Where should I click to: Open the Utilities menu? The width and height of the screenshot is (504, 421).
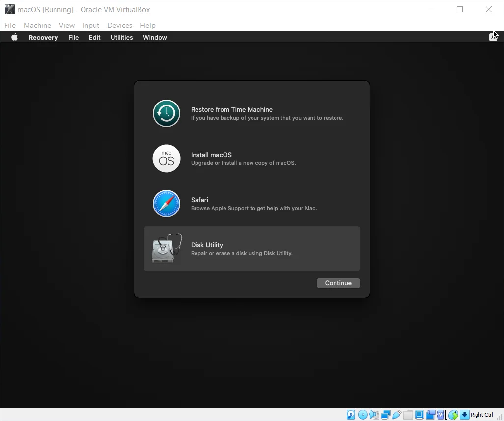122,38
